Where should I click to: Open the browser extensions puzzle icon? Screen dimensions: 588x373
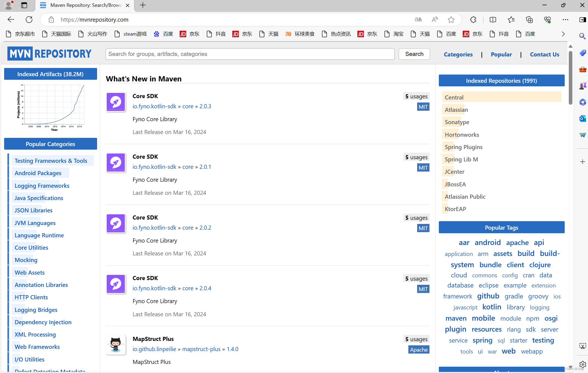[x=473, y=19]
